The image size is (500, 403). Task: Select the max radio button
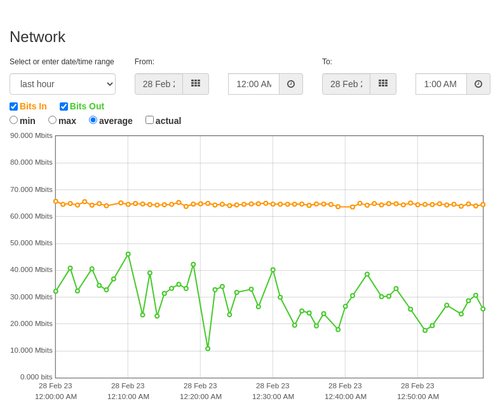click(x=52, y=120)
